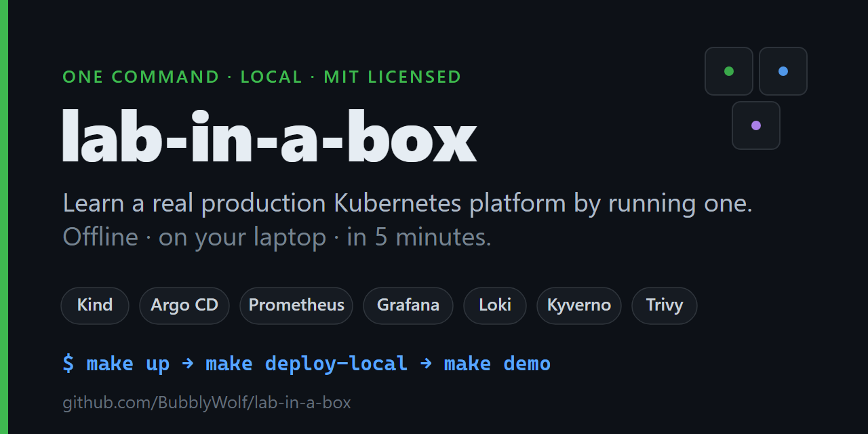868x434 pixels.
Task: Click the purple dot box icon
Action: [x=756, y=125]
